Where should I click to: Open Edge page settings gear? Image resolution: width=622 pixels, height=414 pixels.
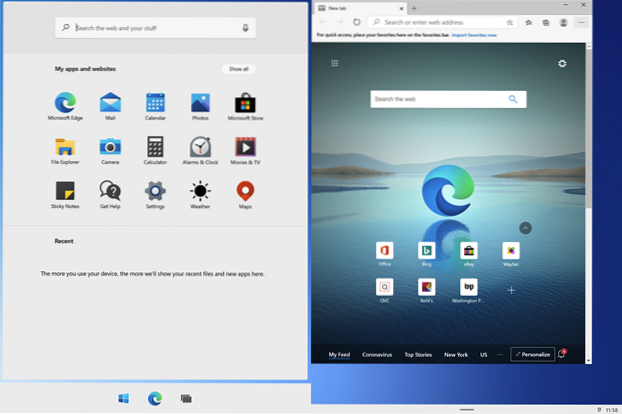coord(563,64)
